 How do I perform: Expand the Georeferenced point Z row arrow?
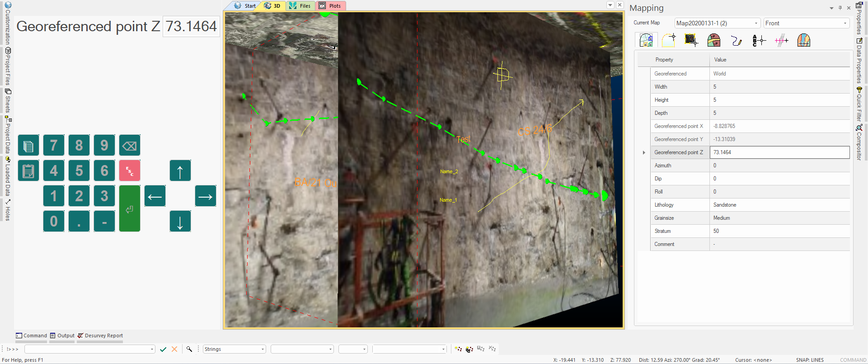(644, 153)
